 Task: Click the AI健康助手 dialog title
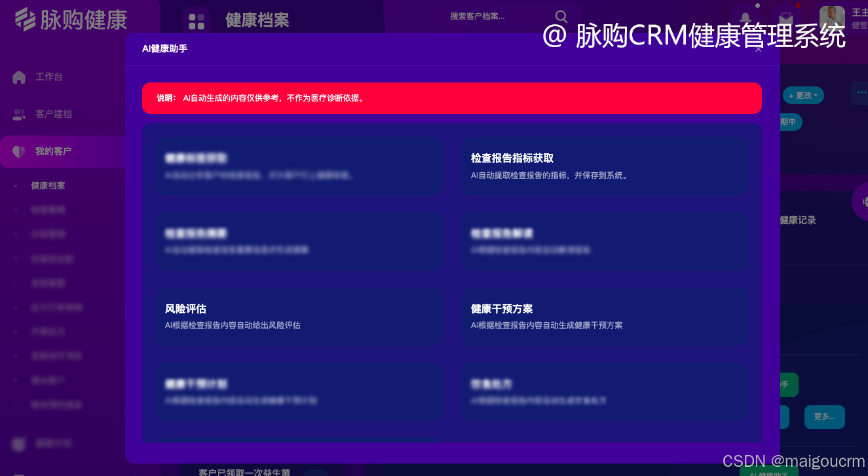tap(164, 48)
